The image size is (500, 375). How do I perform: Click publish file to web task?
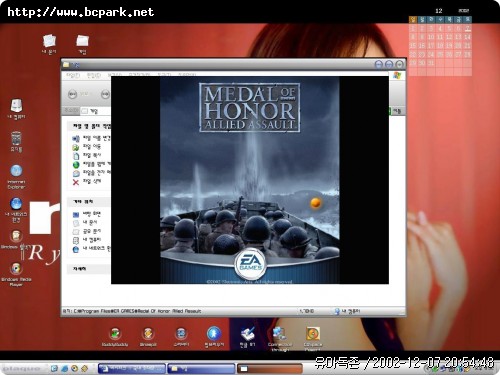[x=91, y=164]
